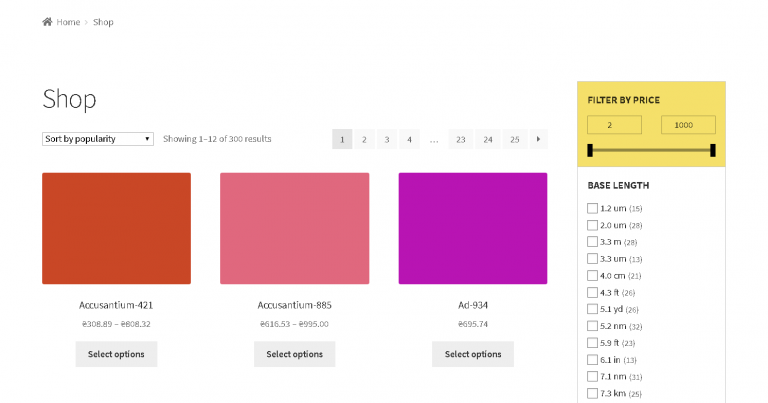768x403 pixels.
Task: Go to next page arrow in pagination
Action: (538, 139)
